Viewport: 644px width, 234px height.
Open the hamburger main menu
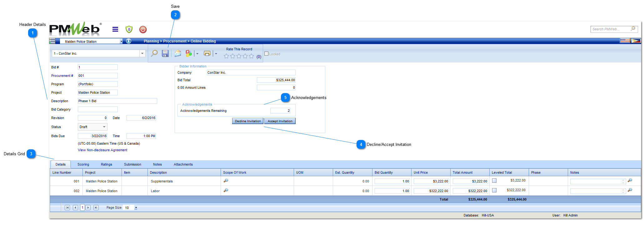point(115,29)
